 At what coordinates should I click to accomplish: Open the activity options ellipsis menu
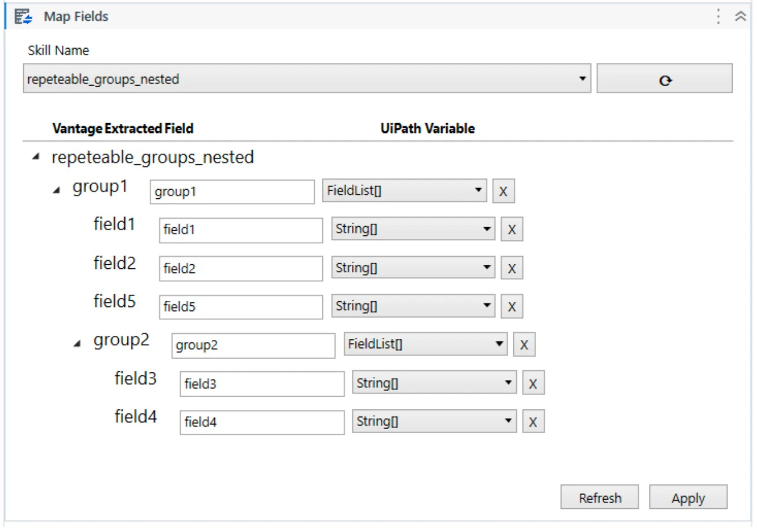coord(718,17)
